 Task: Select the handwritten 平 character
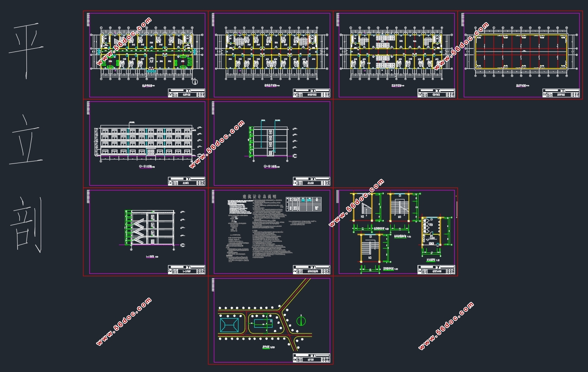[x=26, y=51]
